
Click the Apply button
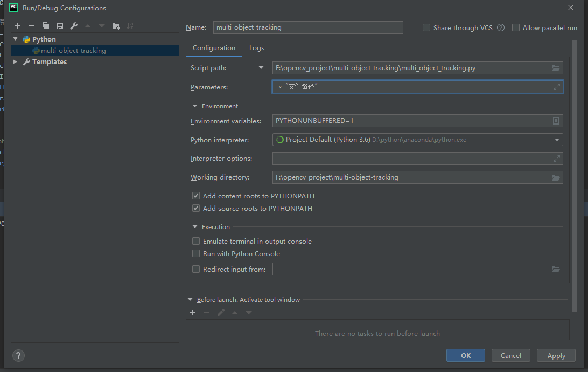tap(556, 355)
